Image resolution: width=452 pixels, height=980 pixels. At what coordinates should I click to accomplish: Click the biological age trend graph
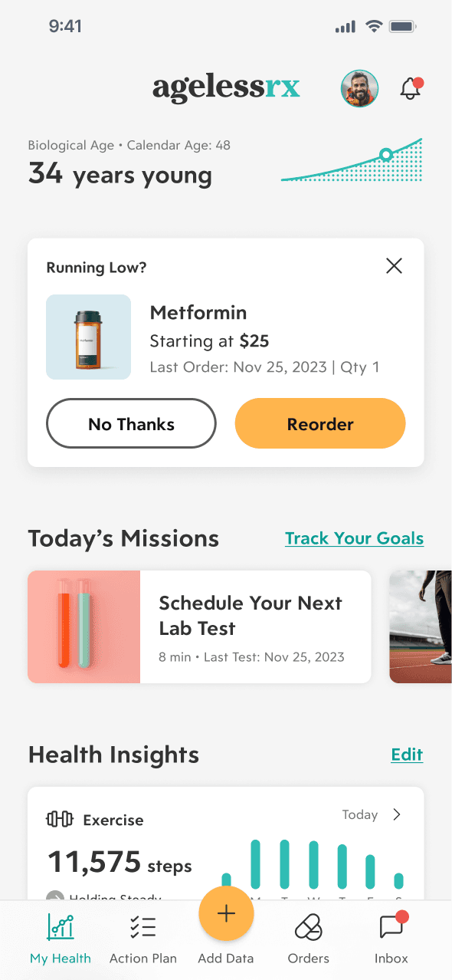tap(351, 160)
